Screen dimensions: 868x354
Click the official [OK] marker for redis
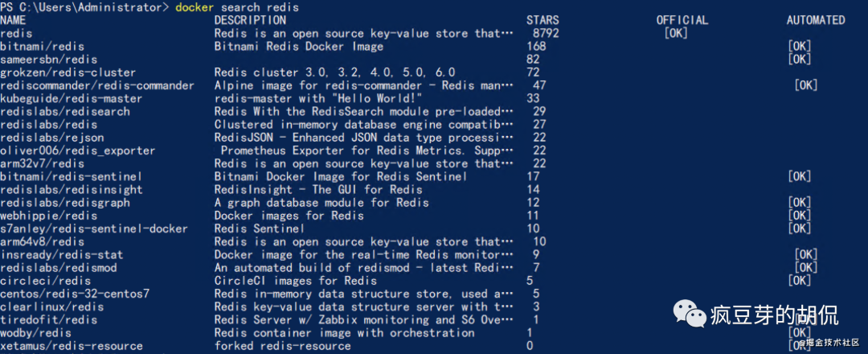click(x=676, y=33)
